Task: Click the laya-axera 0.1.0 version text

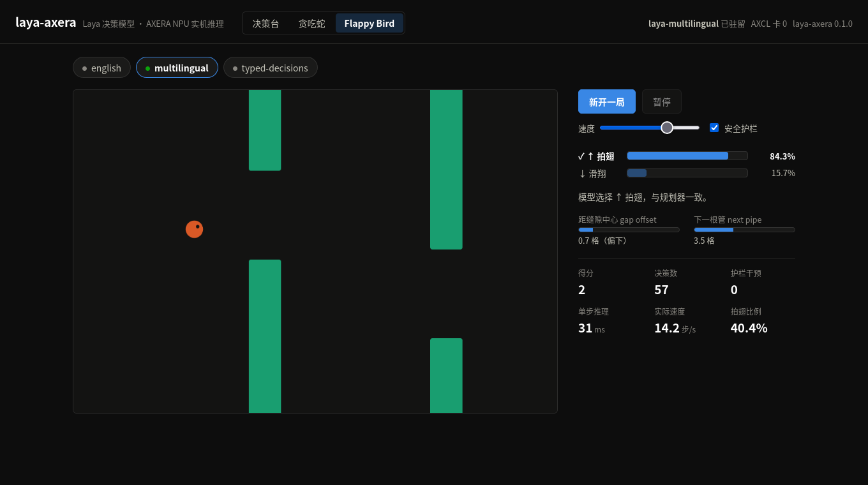Action: click(x=823, y=24)
